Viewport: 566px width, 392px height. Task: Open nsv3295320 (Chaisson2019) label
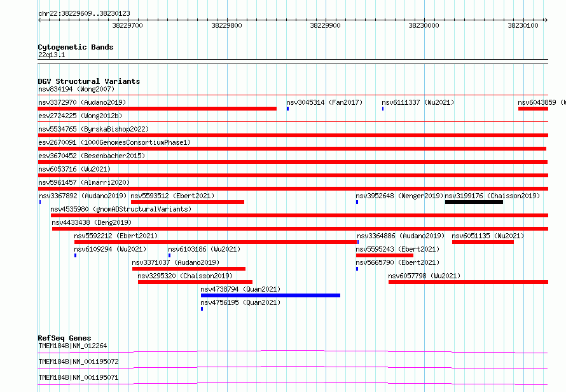[x=185, y=276]
